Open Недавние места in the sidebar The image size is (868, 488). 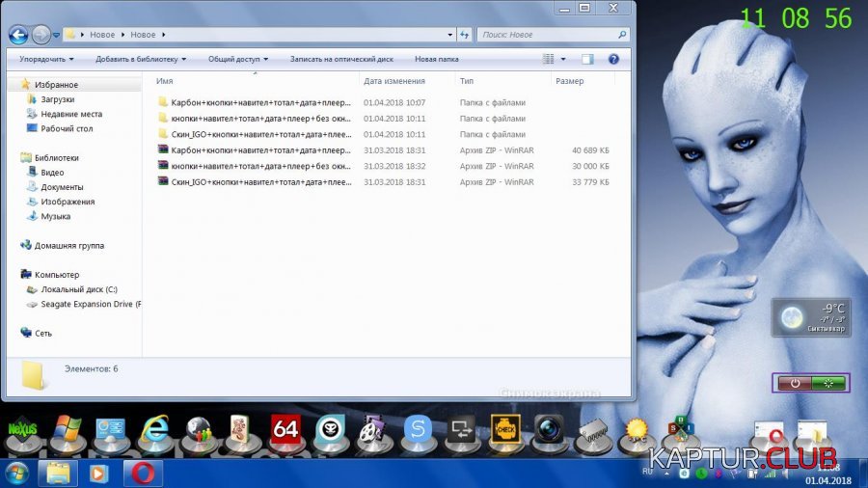tap(70, 114)
